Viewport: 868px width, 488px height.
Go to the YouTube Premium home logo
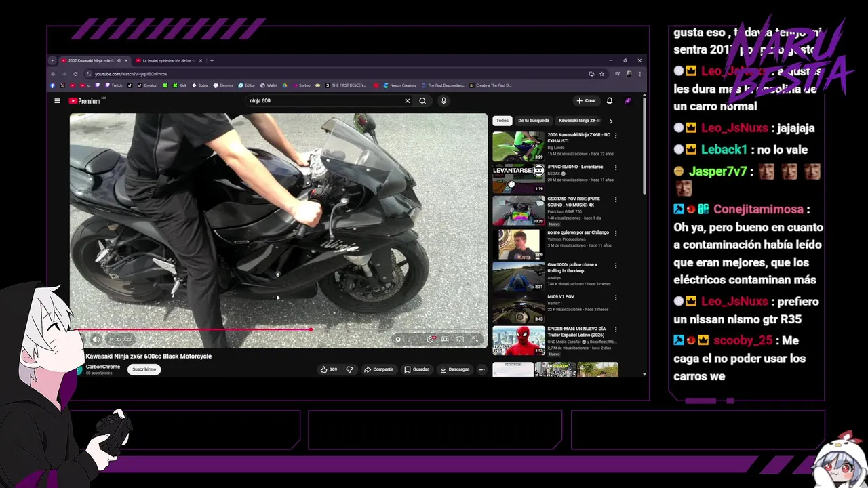pos(85,101)
